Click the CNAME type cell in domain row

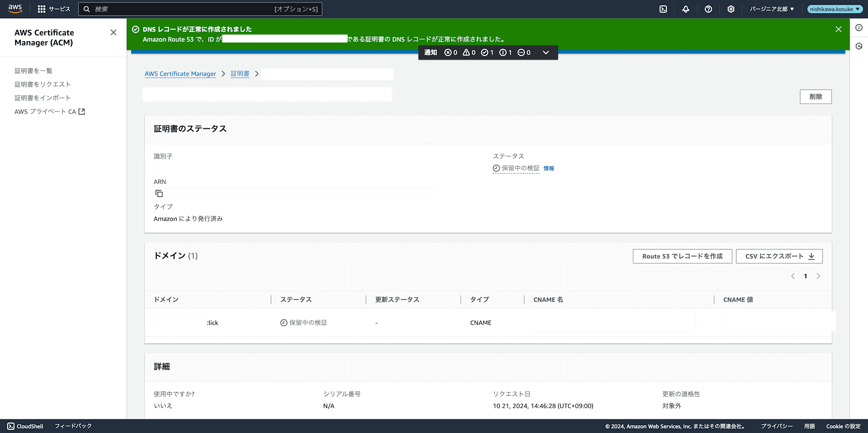click(481, 323)
